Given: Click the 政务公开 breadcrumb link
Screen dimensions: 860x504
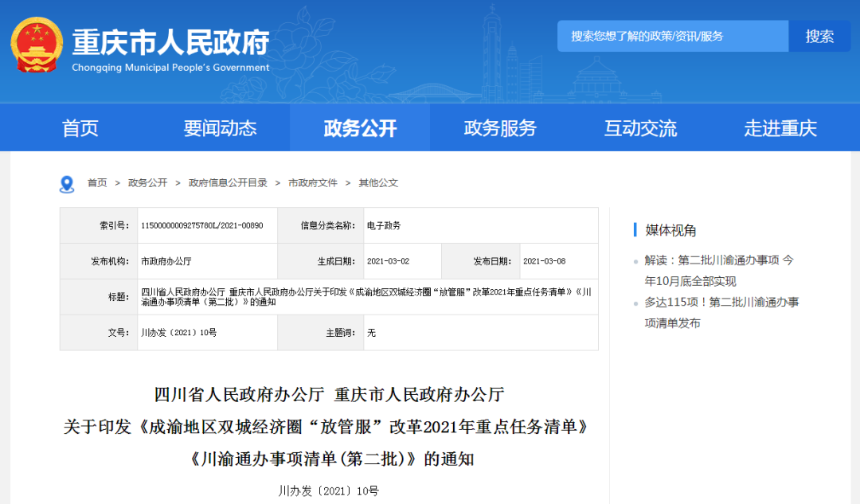Looking at the screenshot, I should coord(147,183).
